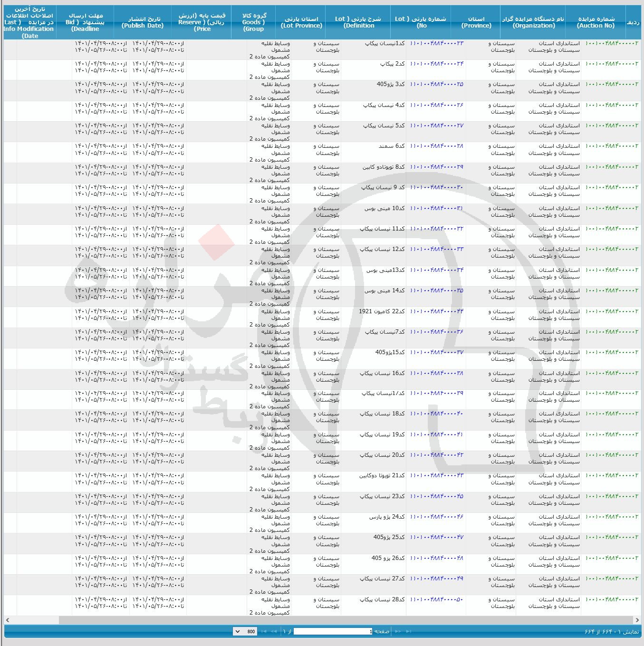Click the double-arrow pager button right of 'صفحه'
Viewport: 644px width, 646px height.
tap(398, 631)
